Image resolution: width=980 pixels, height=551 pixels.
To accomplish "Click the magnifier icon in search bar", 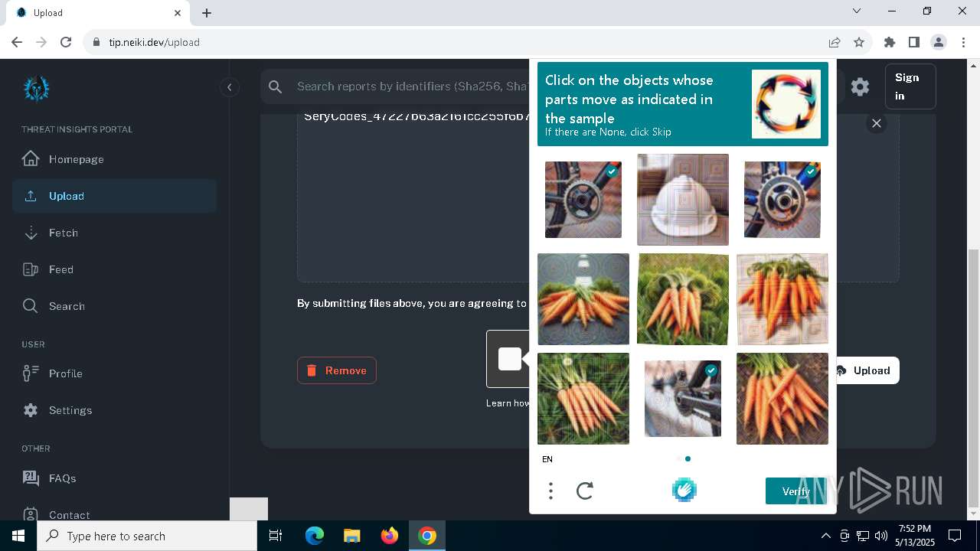I will [x=276, y=86].
